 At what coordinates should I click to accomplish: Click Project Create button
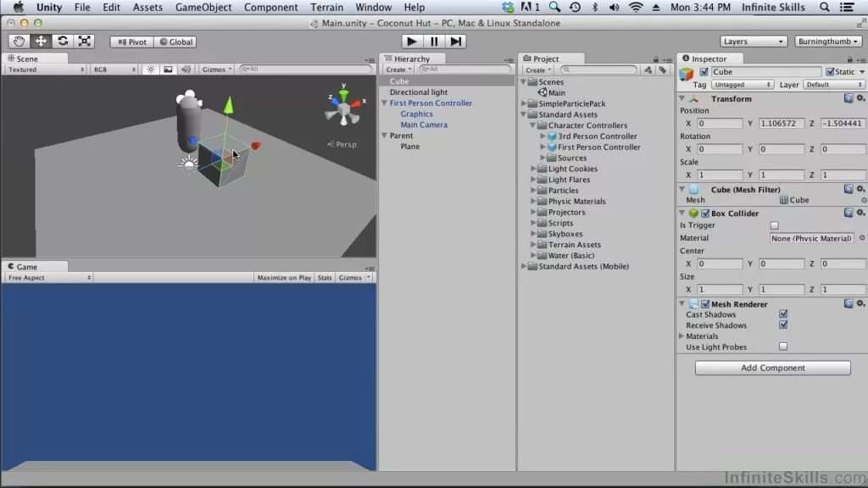538,69
